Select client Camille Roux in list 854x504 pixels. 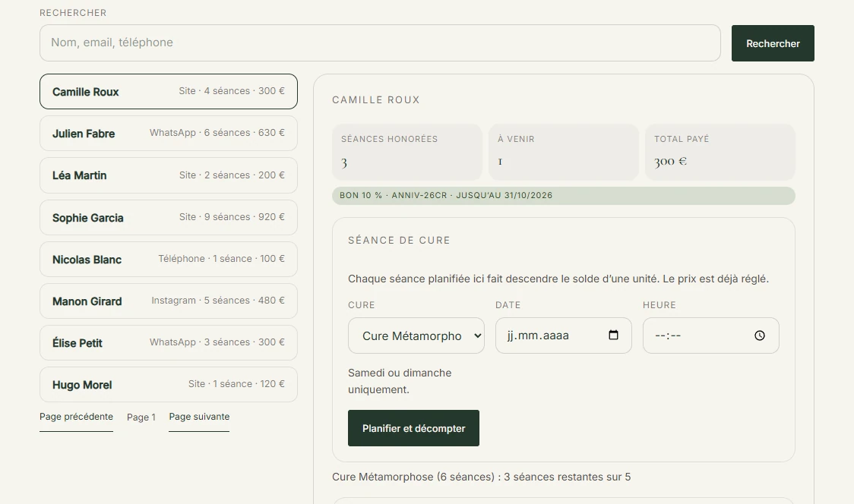[169, 91]
